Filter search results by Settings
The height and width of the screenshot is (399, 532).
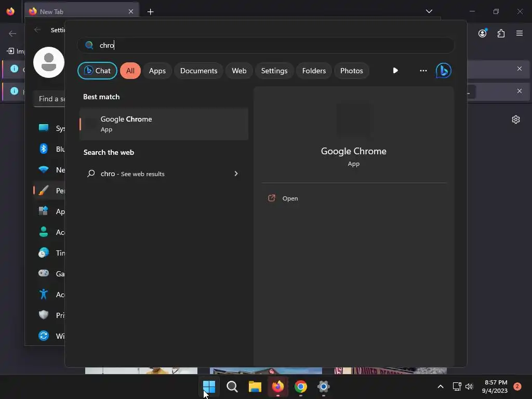click(274, 71)
